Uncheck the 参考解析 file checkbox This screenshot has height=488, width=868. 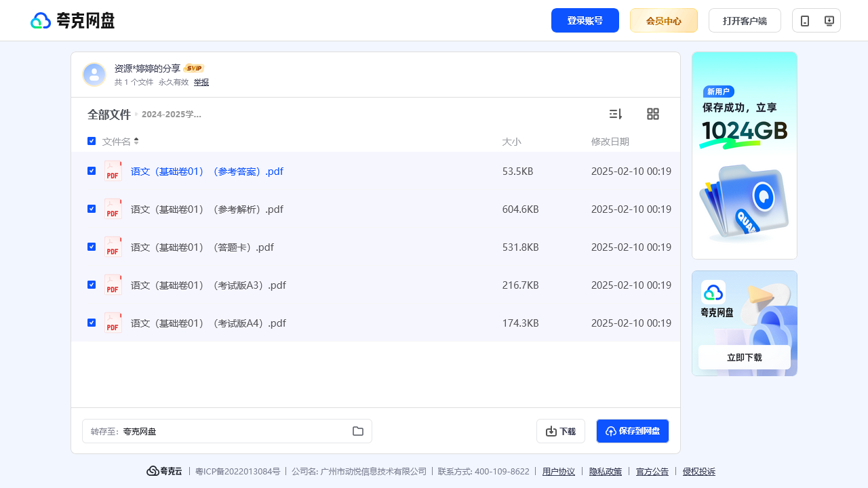(x=92, y=209)
